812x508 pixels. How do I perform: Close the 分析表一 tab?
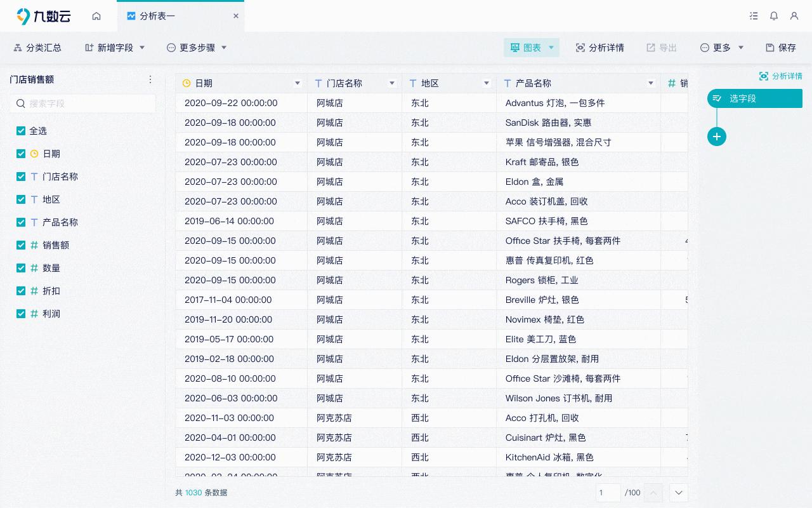pos(236,16)
